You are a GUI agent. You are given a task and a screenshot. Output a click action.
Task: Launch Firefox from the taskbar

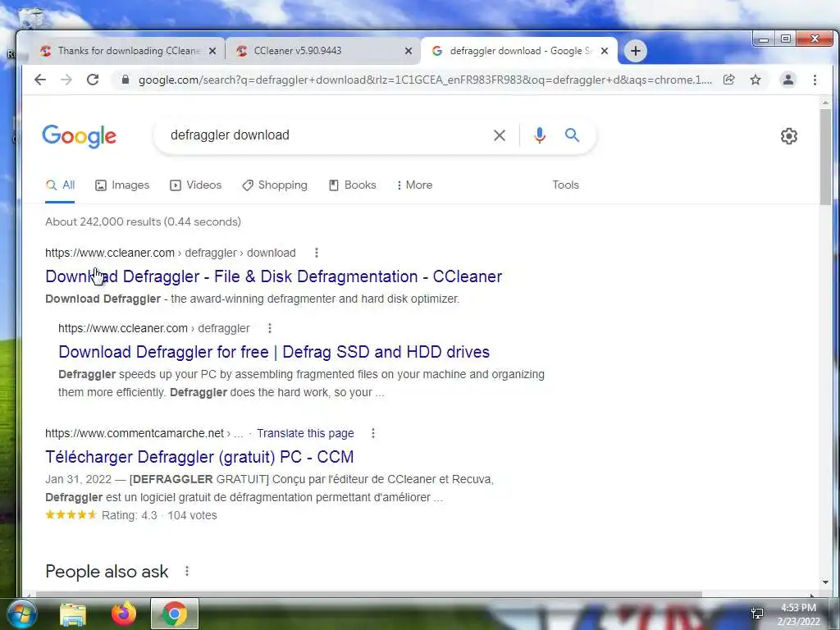click(x=124, y=614)
